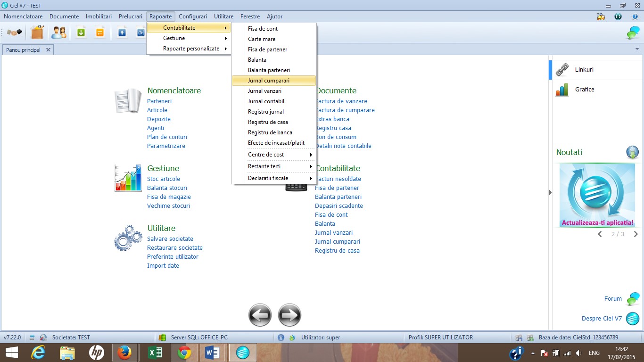
Task: Click the ENG language indicator in the system tray
Action: point(594,353)
